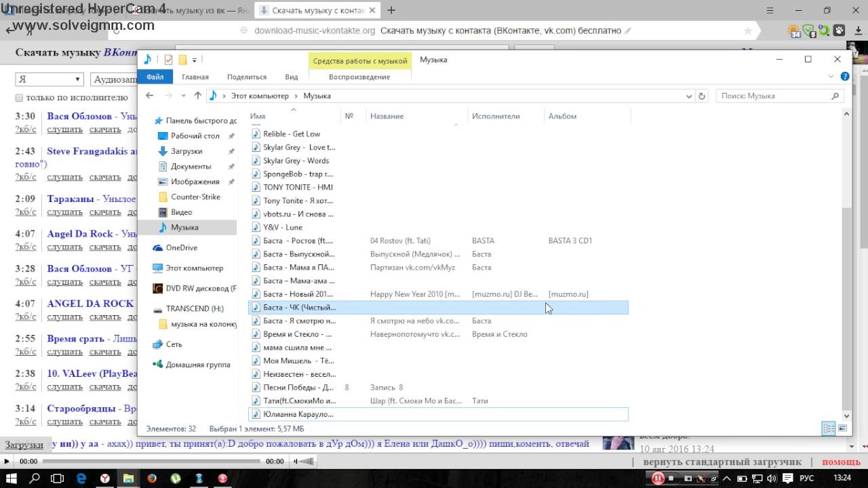The height and width of the screenshot is (488, 868).
Task: Open Yandex Browser on taskbar
Action: pyautogui.click(x=105, y=479)
